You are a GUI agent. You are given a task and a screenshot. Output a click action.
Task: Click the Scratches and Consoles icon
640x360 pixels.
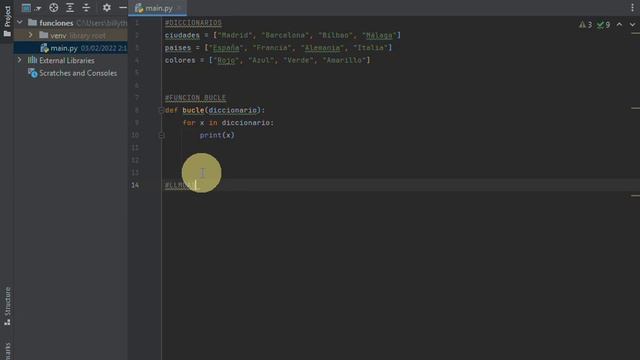(x=33, y=73)
